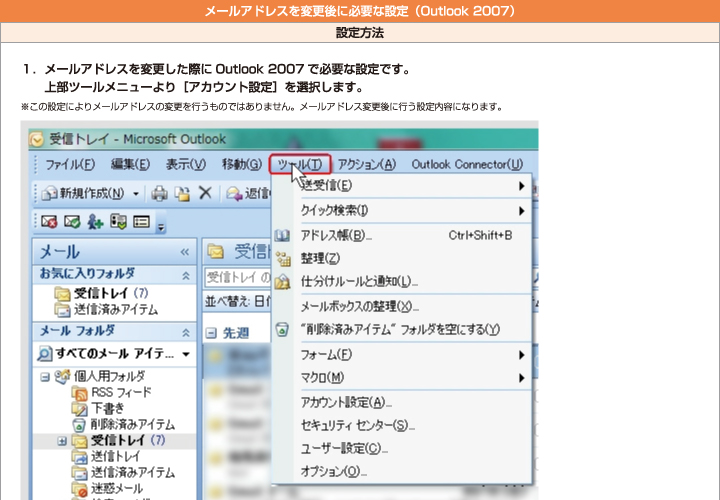
Task: Click the print icon in the toolbar
Action: [159, 193]
